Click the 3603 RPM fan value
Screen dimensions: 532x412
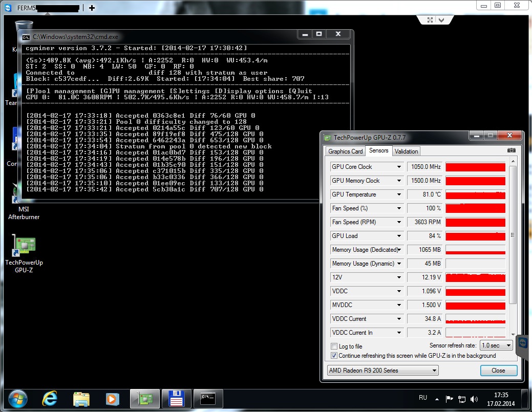(x=424, y=222)
